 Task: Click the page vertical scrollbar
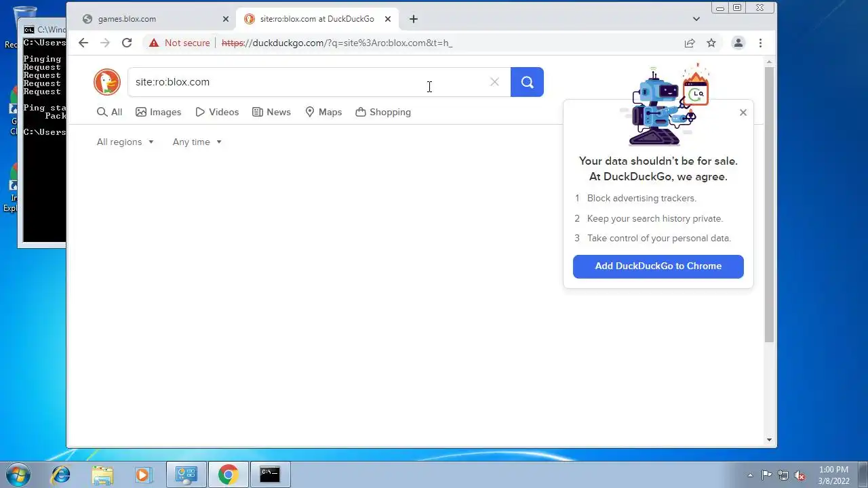[769, 203]
